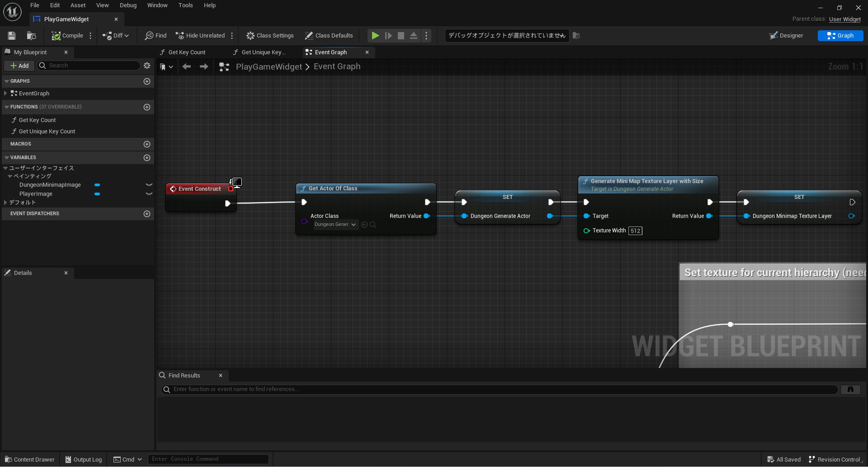The height and width of the screenshot is (467, 868).
Task: Open Actor Class dropdown on Get Actor node
Action: click(335, 225)
